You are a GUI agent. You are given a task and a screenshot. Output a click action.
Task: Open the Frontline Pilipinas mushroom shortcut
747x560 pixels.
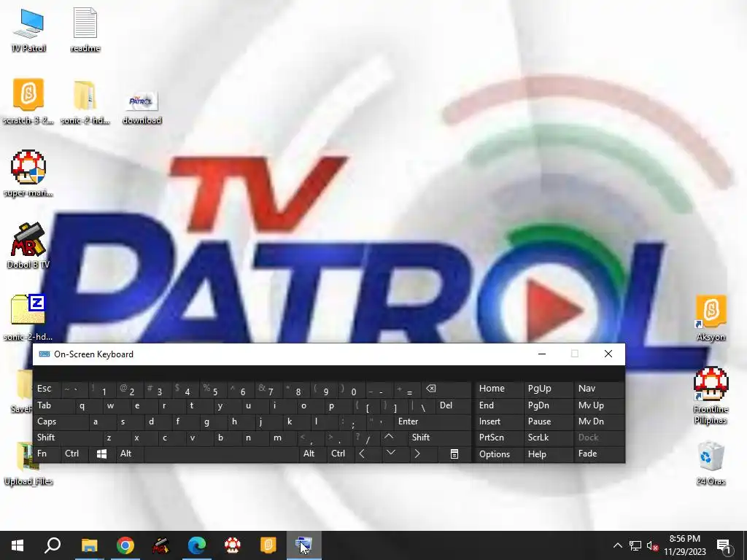point(711,395)
